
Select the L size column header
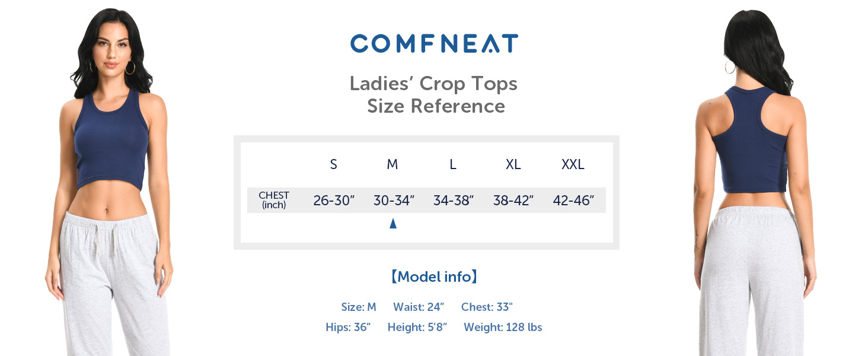click(452, 165)
